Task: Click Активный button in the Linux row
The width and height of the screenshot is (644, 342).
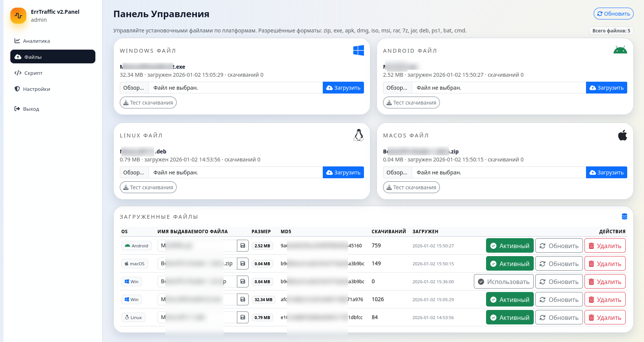Action: (510, 318)
